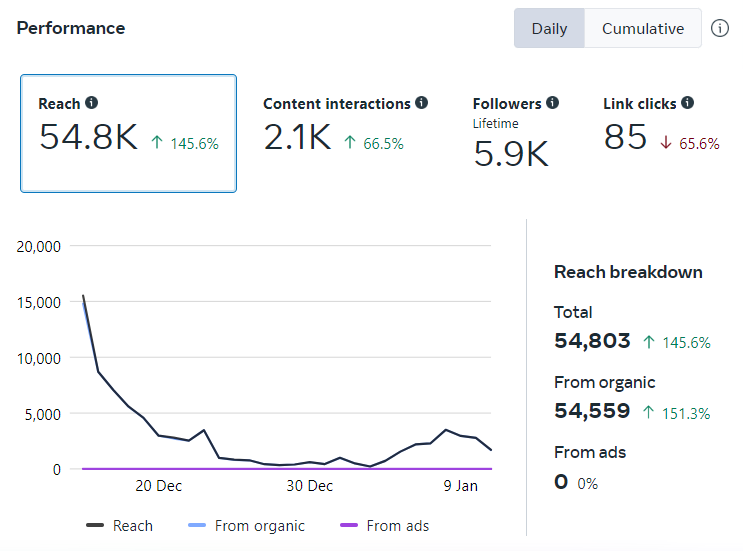Switch to the Cumulative view
The width and height of the screenshot is (743, 551).
(643, 28)
